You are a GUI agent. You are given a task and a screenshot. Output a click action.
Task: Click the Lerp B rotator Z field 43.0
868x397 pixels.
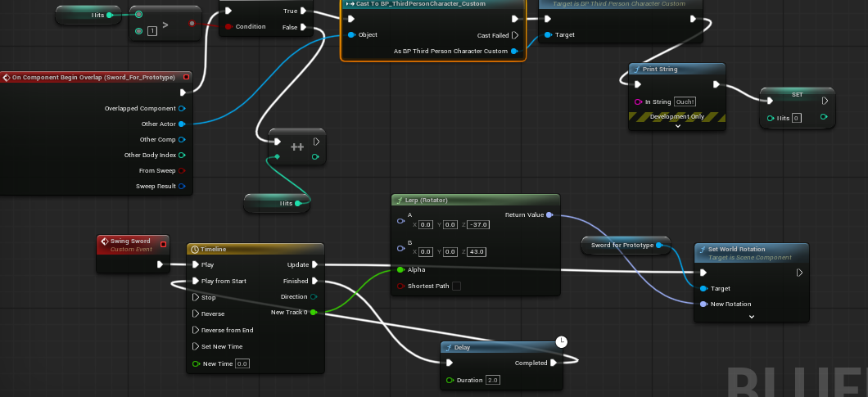[x=477, y=252]
